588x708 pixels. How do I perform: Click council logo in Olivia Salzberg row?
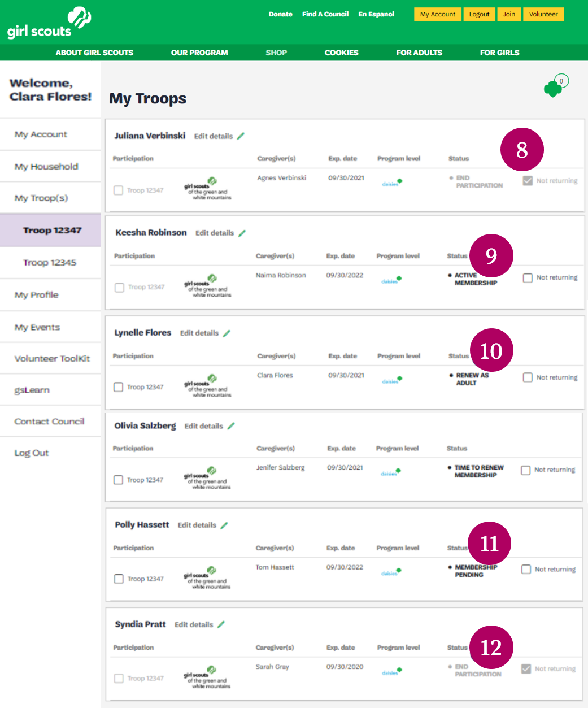pos(207,478)
